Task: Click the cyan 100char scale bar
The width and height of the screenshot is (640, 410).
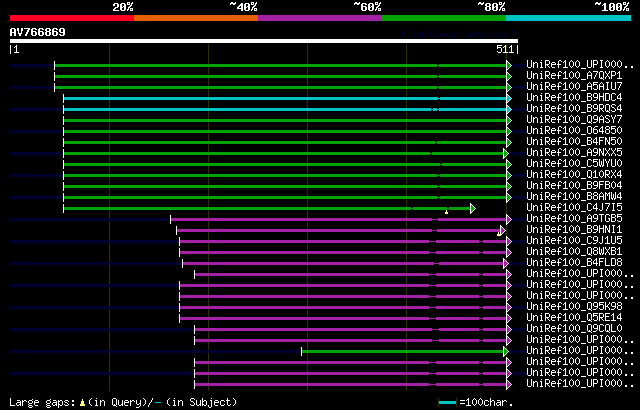Action: (x=447, y=403)
